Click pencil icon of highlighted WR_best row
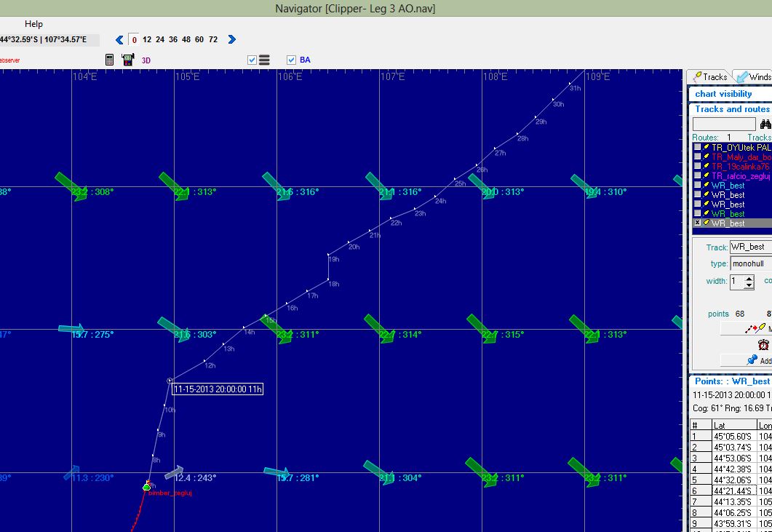The image size is (772, 532). pyautogui.click(x=706, y=223)
